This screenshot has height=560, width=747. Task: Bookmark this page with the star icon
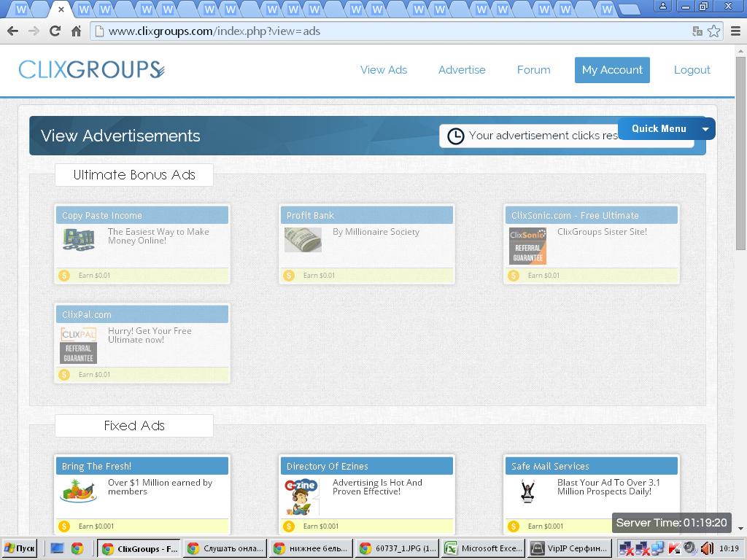coord(713,31)
